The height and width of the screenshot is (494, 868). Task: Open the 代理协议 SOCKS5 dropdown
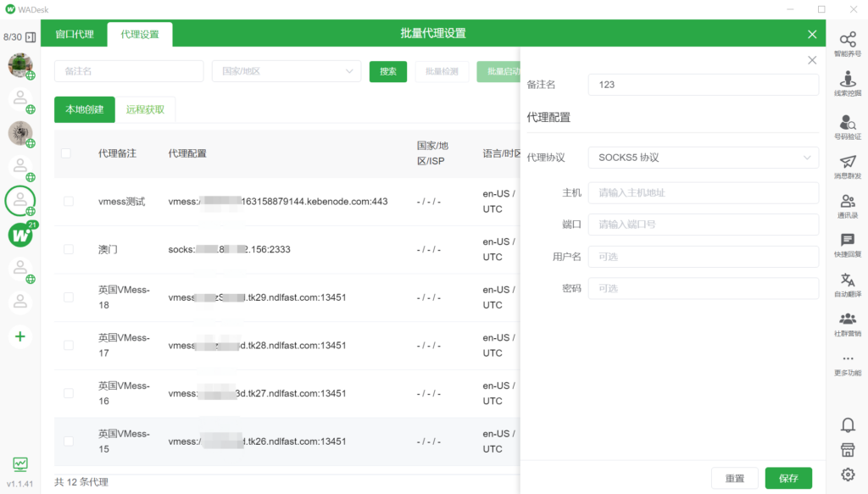tap(703, 158)
